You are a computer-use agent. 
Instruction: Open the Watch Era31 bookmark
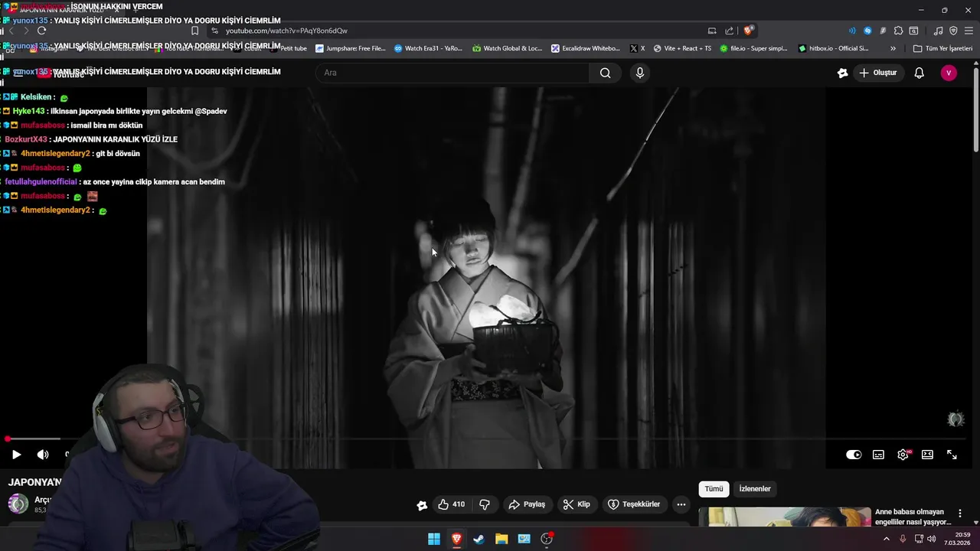[x=429, y=48]
